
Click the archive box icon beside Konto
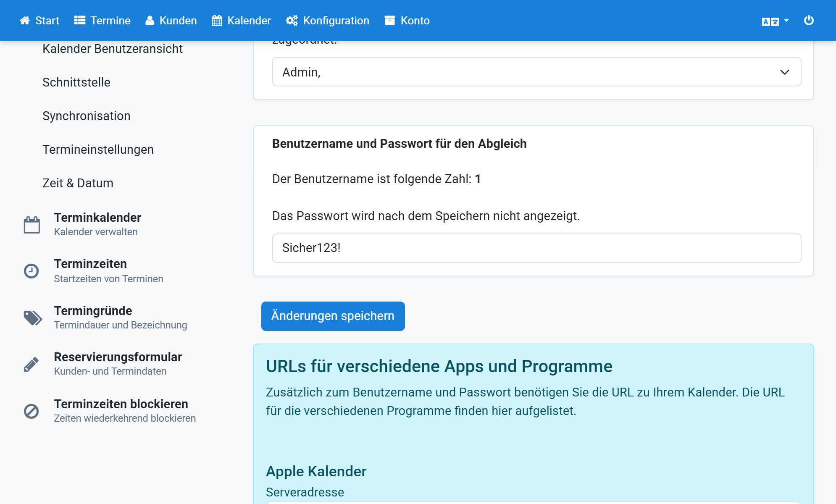pyautogui.click(x=390, y=21)
